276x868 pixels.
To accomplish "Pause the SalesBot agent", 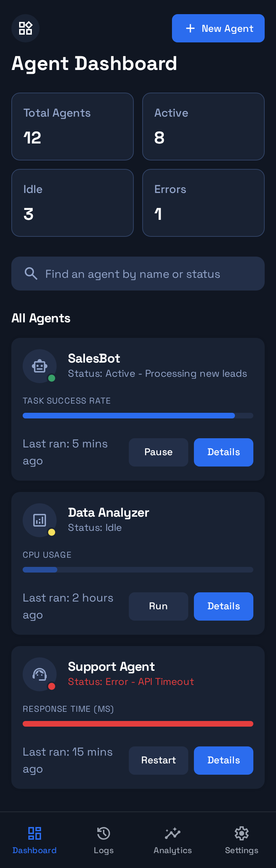I will (x=158, y=452).
